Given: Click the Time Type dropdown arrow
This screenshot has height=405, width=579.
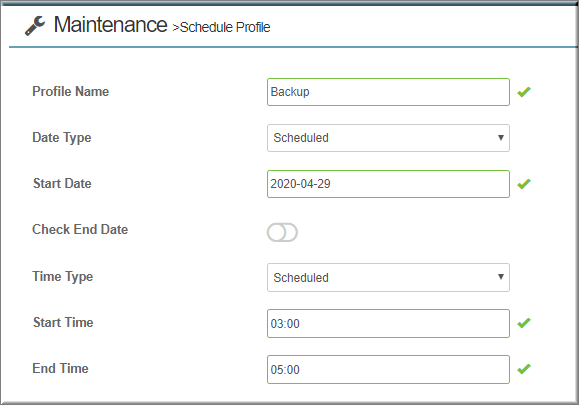Looking at the screenshot, I should pos(501,277).
